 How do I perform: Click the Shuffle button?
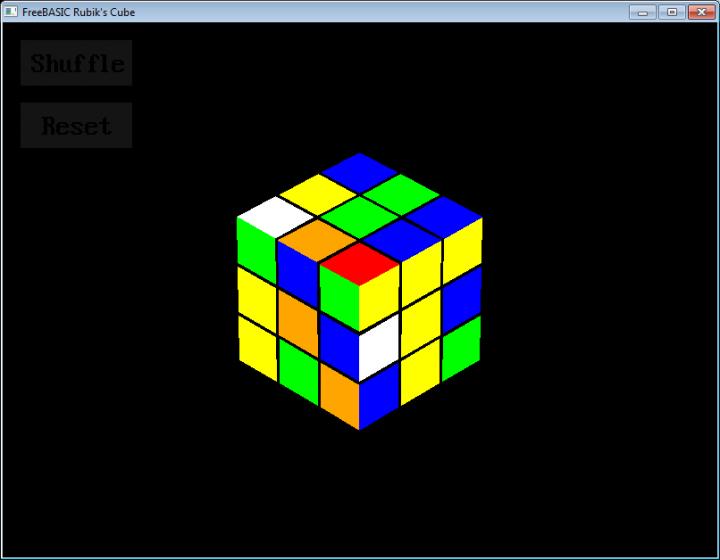point(76,62)
